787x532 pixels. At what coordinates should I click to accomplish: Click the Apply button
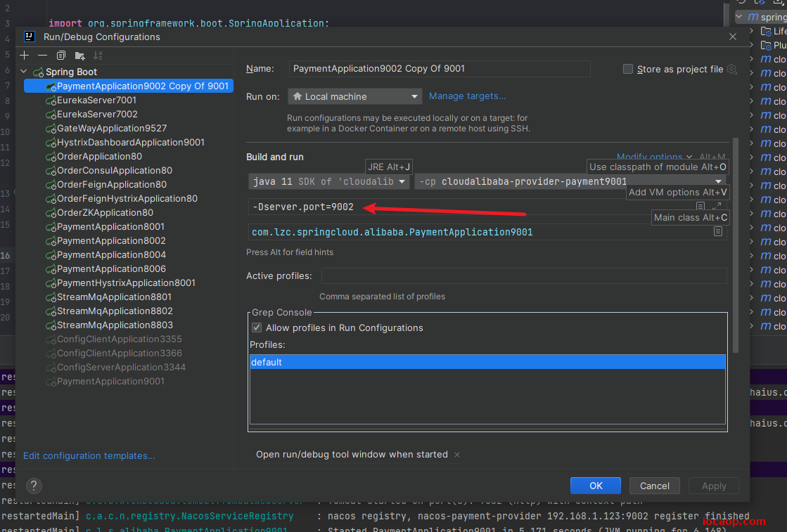[x=714, y=486]
